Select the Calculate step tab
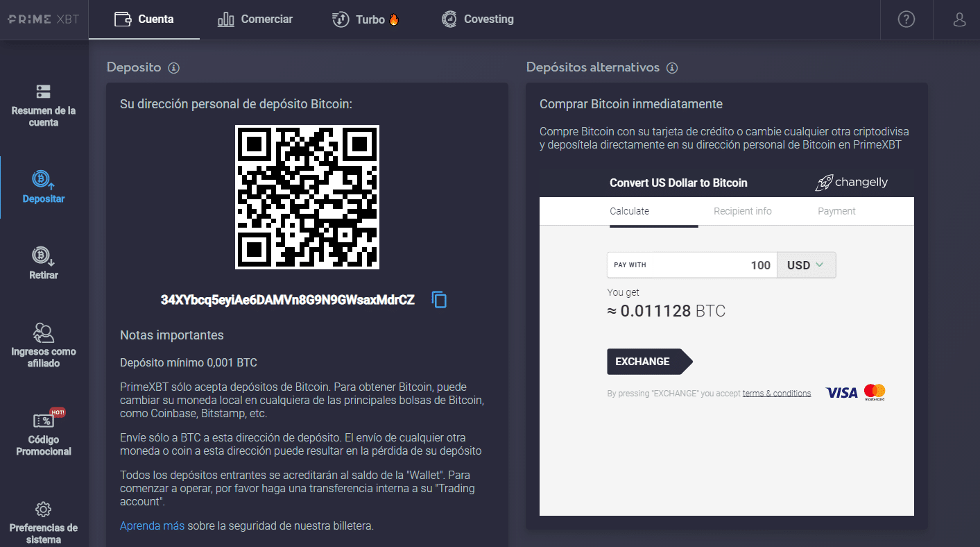The image size is (980, 547). (x=629, y=211)
